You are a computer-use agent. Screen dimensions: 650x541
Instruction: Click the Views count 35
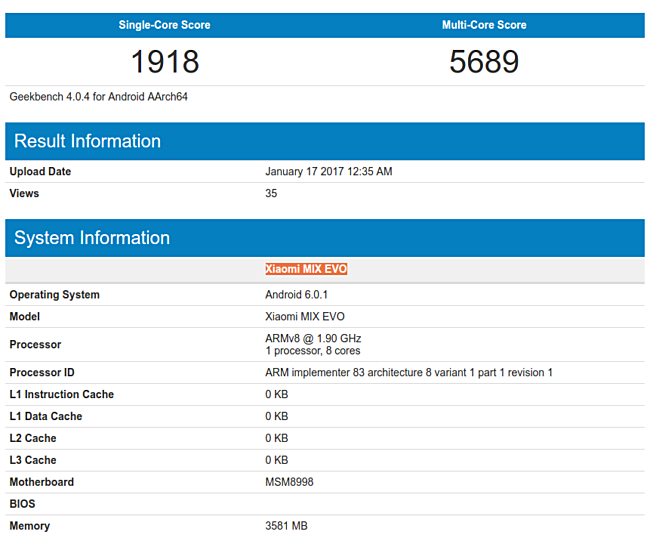(x=271, y=193)
